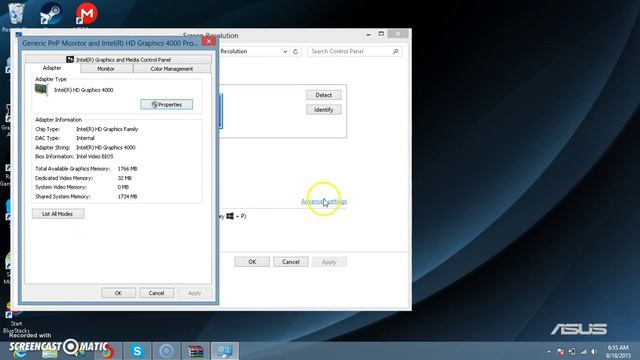Viewport: 640px width, 360px height.
Task: Minimize the Screen Resolution window
Action: point(369,34)
